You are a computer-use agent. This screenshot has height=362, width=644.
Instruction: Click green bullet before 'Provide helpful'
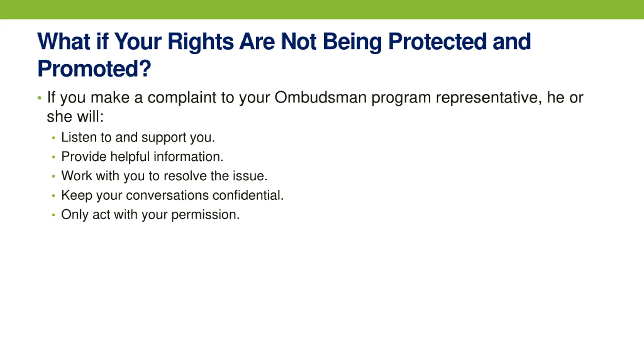click(53, 157)
